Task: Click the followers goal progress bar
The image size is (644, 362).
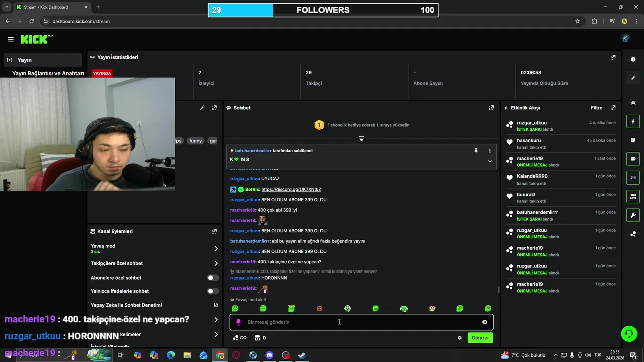Action: tap(323, 10)
